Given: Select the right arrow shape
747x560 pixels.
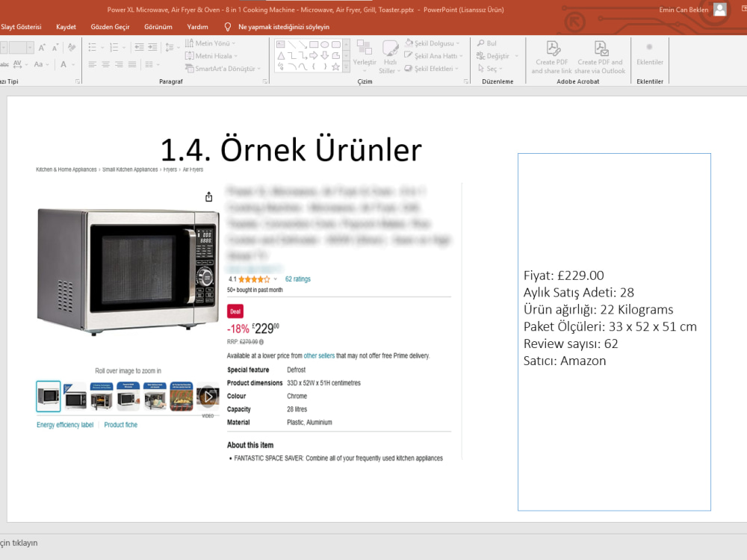Looking at the screenshot, I should 314,56.
